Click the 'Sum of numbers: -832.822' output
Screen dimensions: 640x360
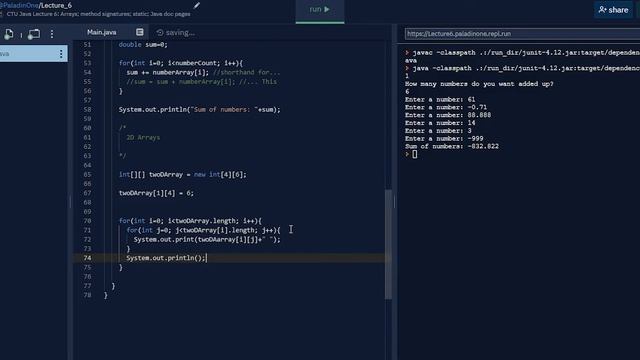coord(452,146)
